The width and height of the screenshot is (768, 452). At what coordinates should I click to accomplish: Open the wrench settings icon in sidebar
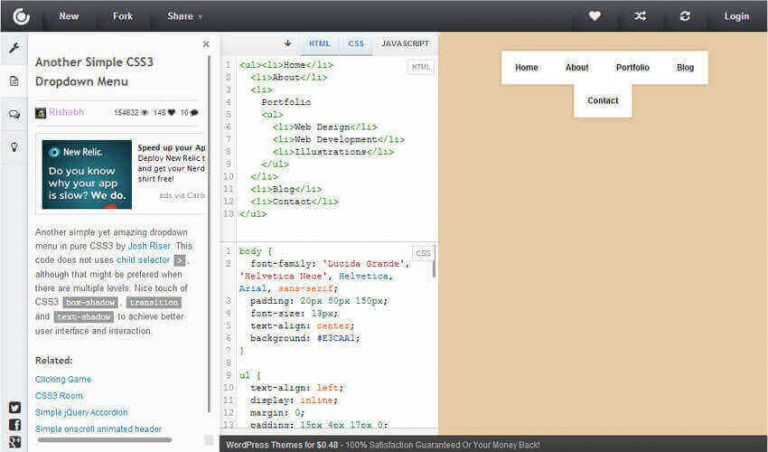14,48
